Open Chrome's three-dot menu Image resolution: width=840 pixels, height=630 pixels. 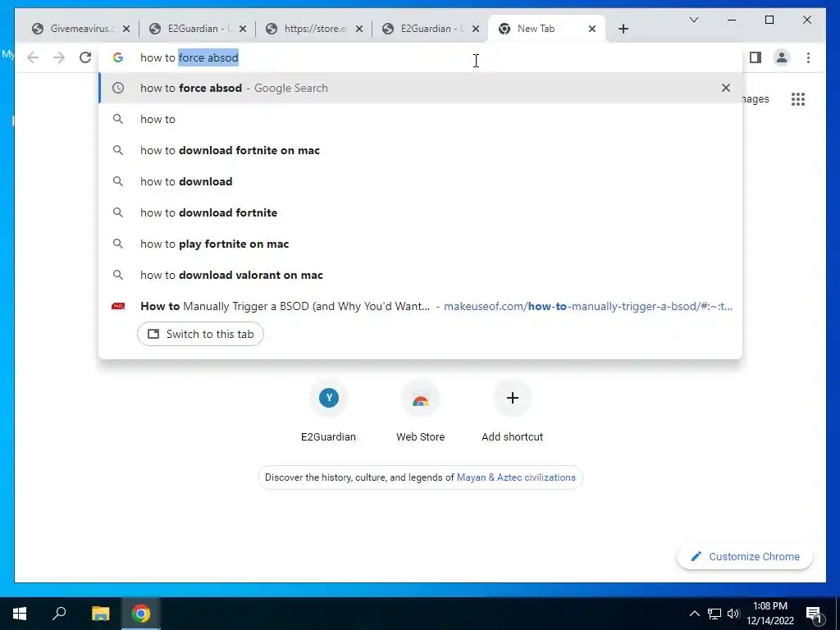coord(808,57)
